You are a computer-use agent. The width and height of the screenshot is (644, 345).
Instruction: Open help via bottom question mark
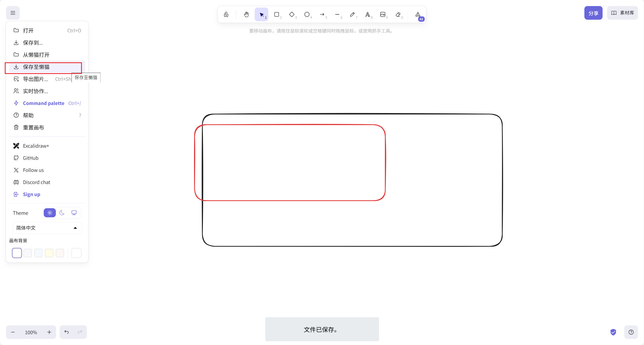(631, 332)
